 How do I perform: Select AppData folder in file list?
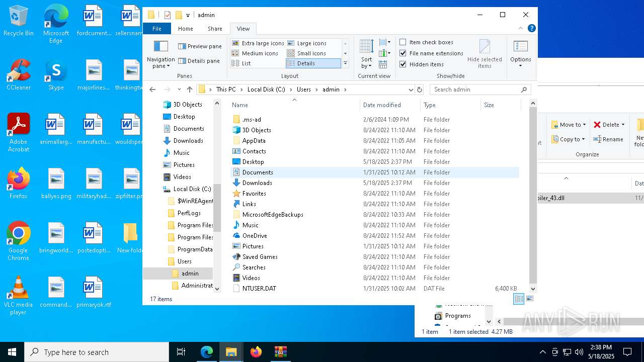coord(375,141)
